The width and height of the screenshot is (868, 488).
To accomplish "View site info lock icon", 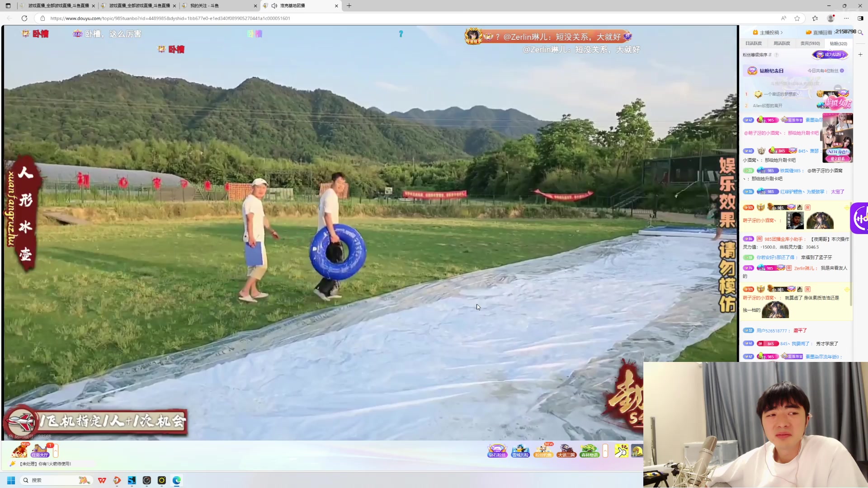I will point(42,19).
